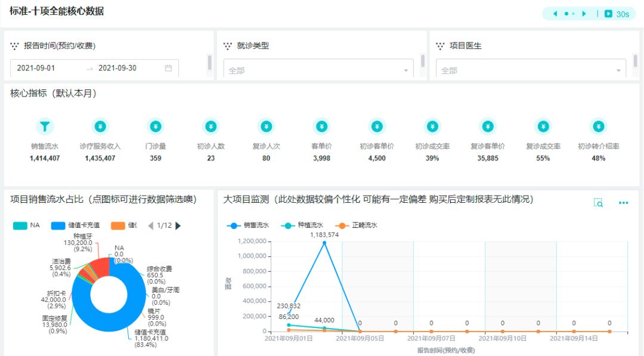
Task: Click the 销售流水 funnel icon
Action: (x=45, y=126)
